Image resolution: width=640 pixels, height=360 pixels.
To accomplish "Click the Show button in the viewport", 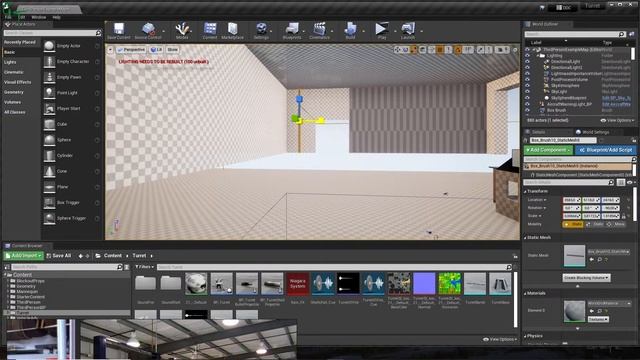I will pyautogui.click(x=173, y=50).
